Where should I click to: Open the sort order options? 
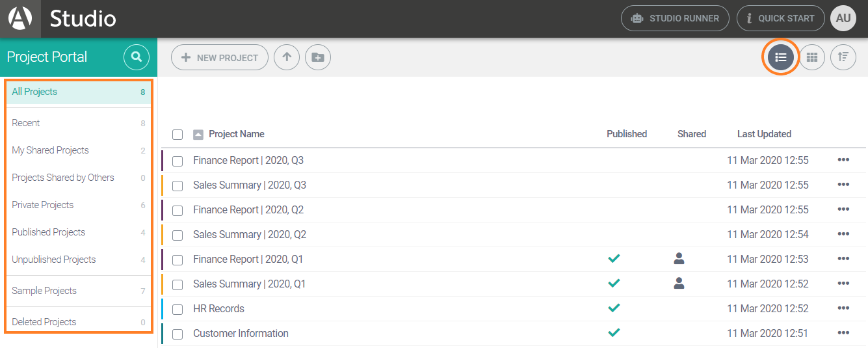(843, 57)
